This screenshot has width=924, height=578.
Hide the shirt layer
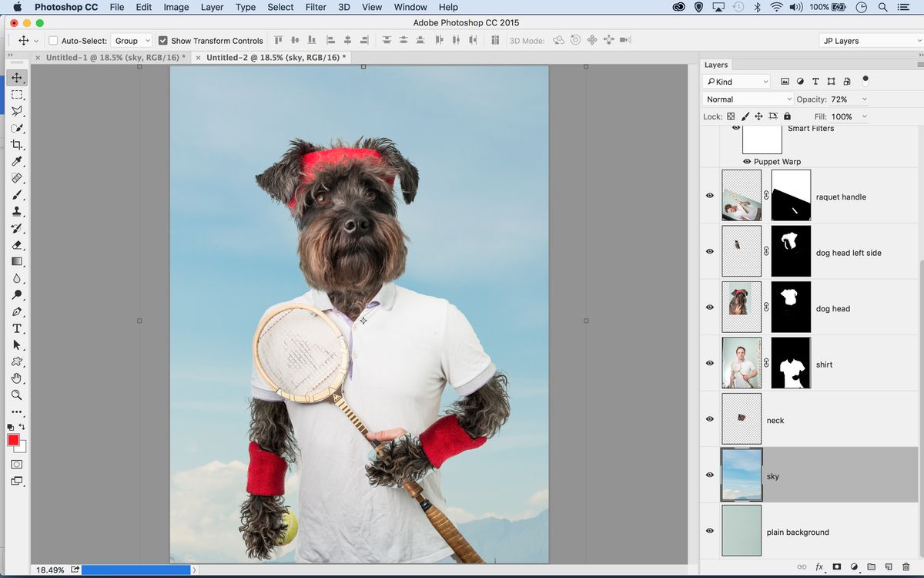[709, 364]
